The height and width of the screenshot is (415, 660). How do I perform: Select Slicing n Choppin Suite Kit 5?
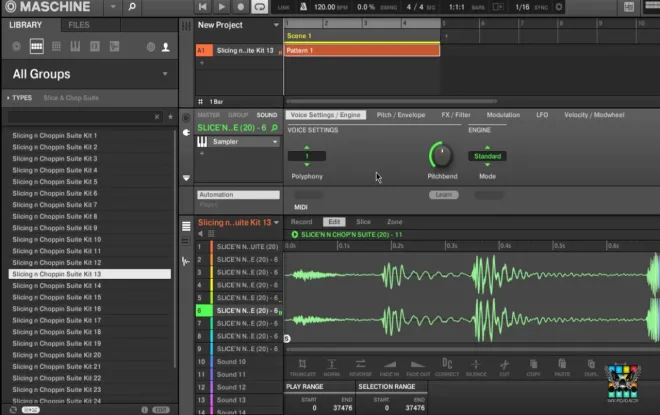(x=55, y=182)
